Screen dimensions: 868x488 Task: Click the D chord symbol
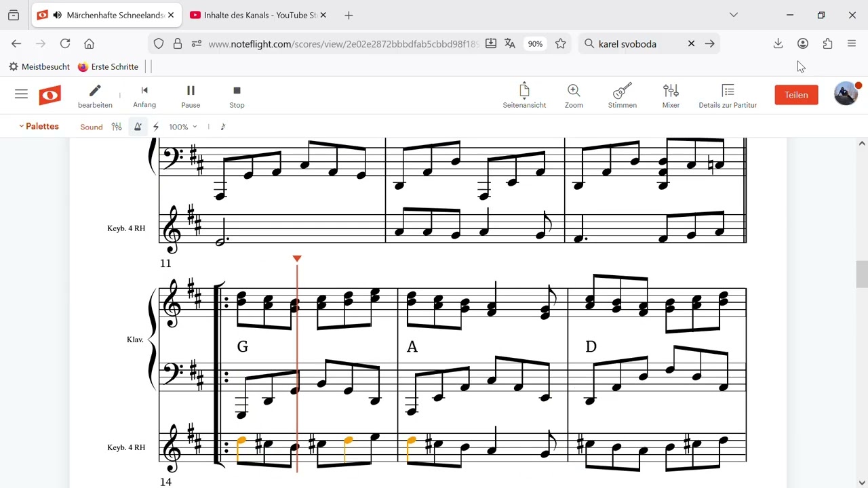point(591,347)
